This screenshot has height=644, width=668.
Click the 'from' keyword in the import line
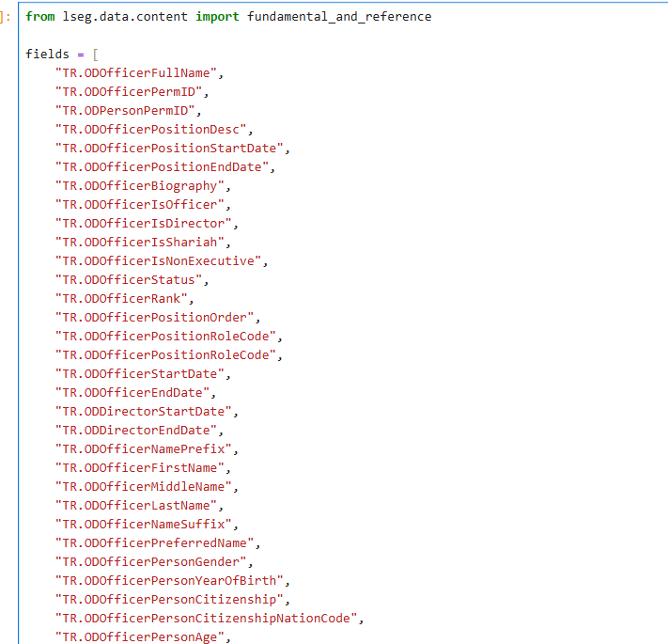(x=40, y=17)
